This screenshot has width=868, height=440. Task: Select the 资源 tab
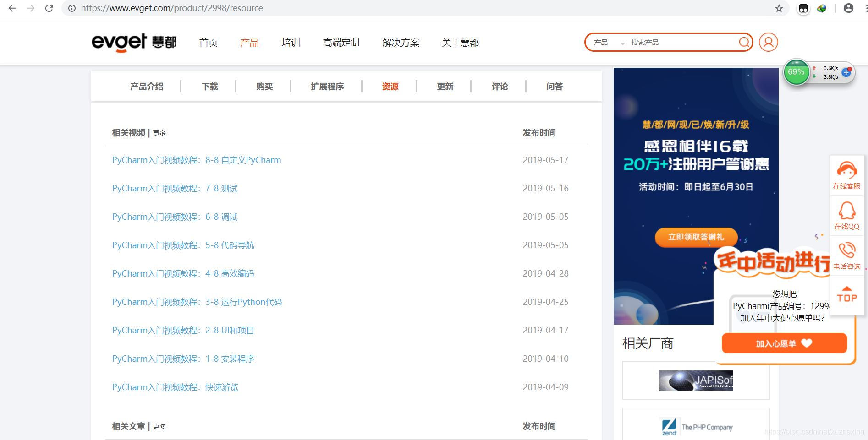390,87
